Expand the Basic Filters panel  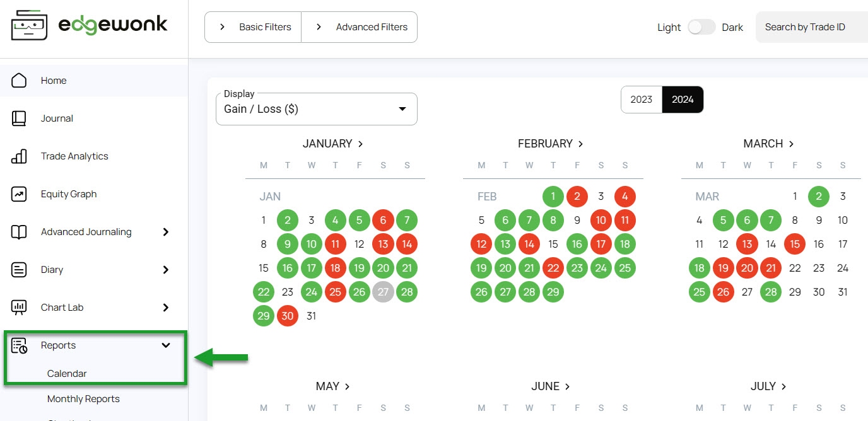[254, 27]
